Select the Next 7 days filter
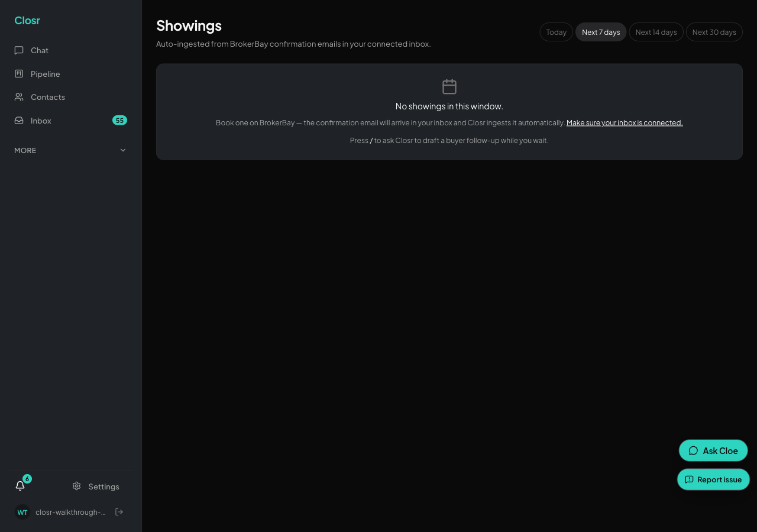The image size is (757, 532). tap(601, 32)
